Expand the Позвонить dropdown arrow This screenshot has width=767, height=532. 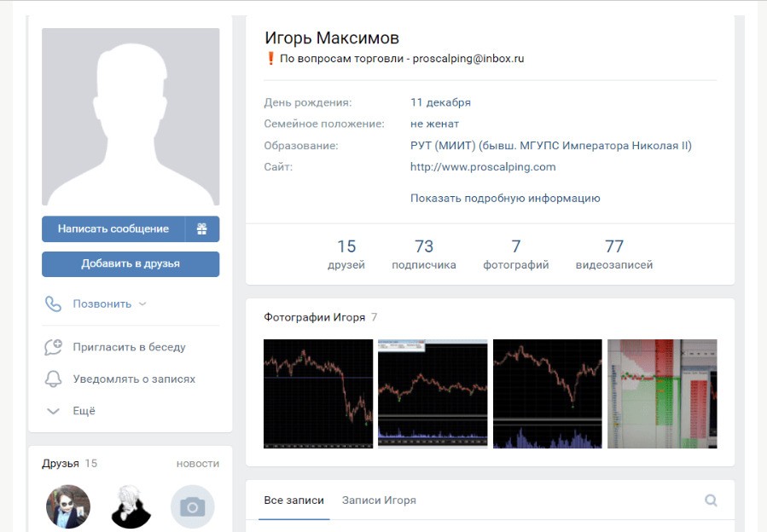click(x=142, y=304)
